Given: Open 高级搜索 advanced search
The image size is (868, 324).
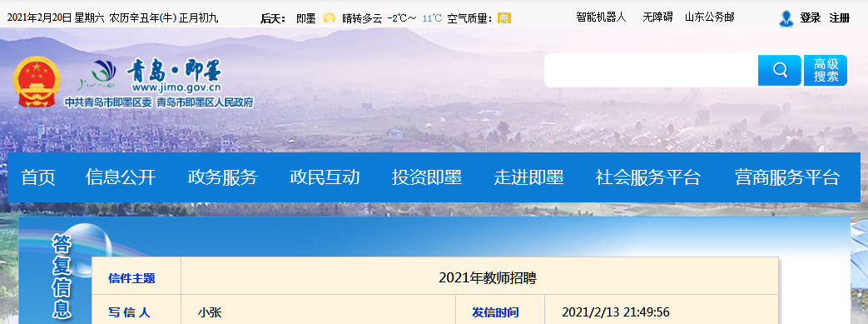Looking at the screenshot, I should tap(826, 70).
